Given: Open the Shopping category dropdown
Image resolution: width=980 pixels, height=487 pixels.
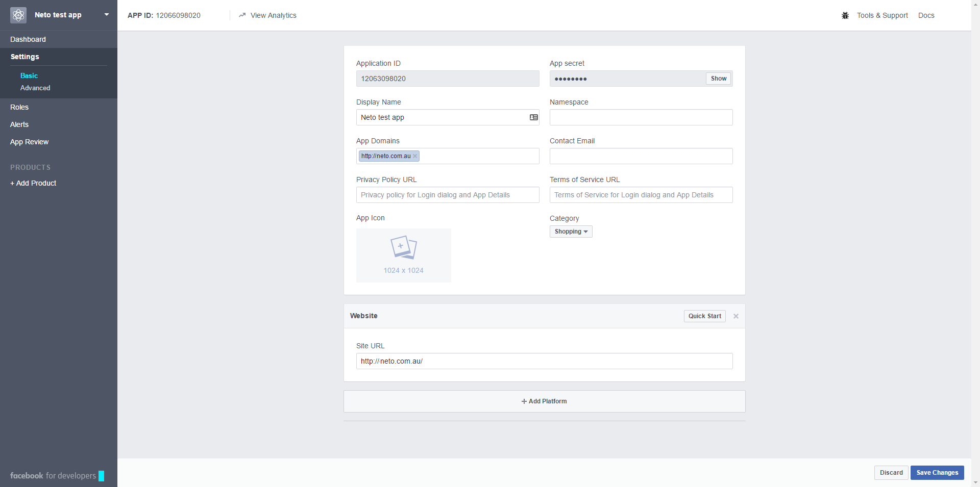Looking at the screenshot, I should tap(571, 232).
